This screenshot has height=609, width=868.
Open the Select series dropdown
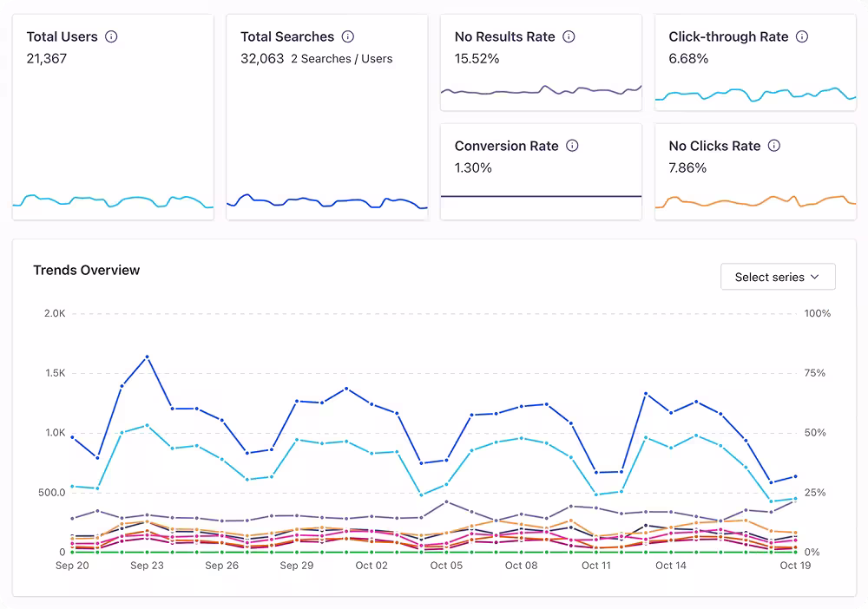point(778,277)
